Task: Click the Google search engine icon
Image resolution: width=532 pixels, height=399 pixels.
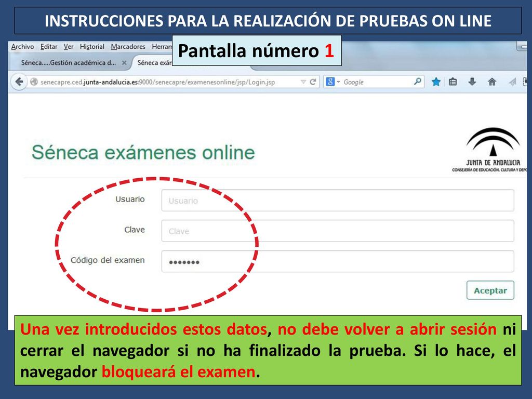Action: pyautogui.click(x=330, y=82)
